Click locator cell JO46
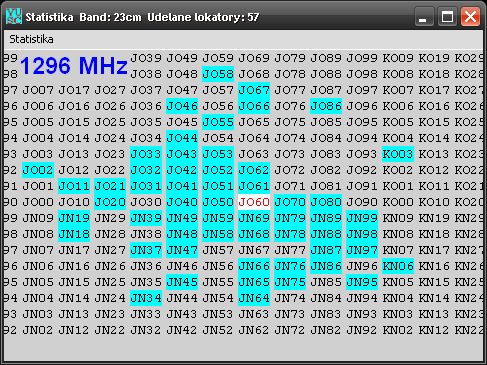487x365 pixels. [182, 106]
